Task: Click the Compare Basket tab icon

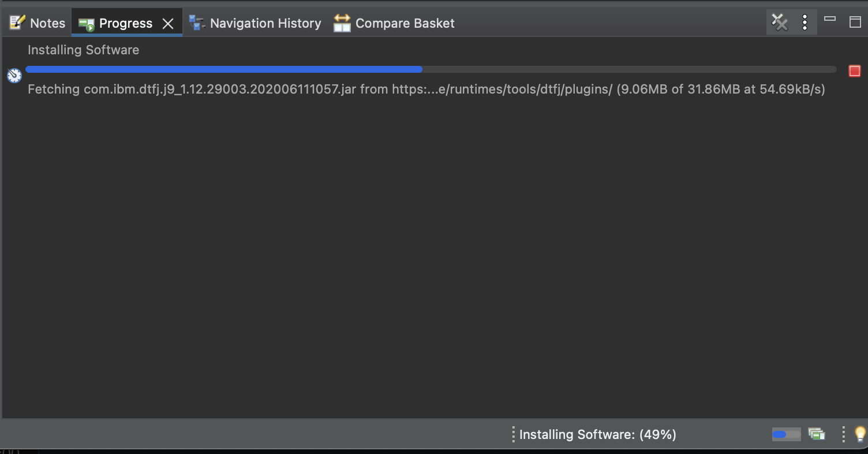Action: pos(342,23)
